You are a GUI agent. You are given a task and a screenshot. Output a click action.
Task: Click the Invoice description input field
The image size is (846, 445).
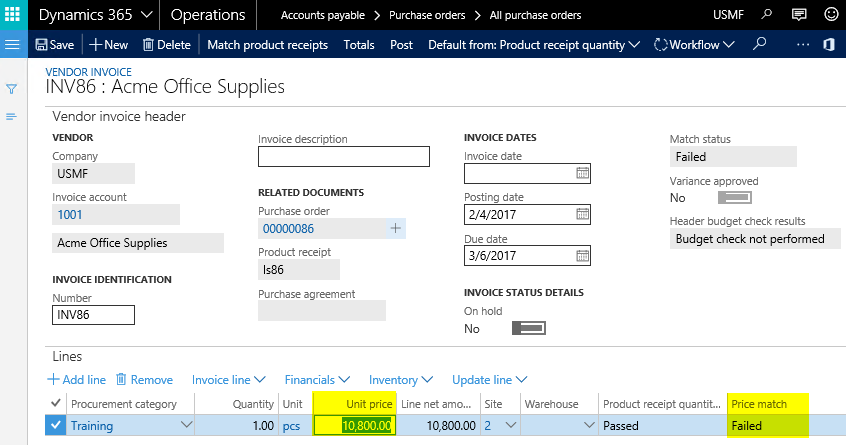[x=343, y=156]
